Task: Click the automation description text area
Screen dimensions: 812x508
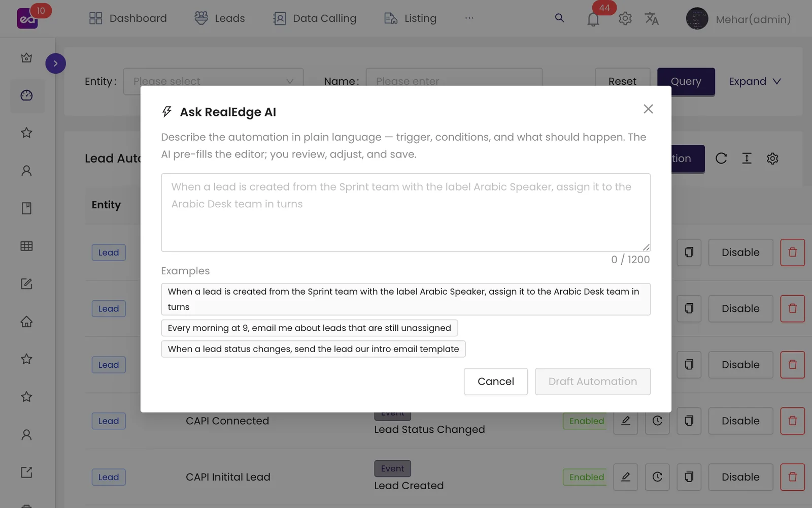Action: [x=405, y=212]
